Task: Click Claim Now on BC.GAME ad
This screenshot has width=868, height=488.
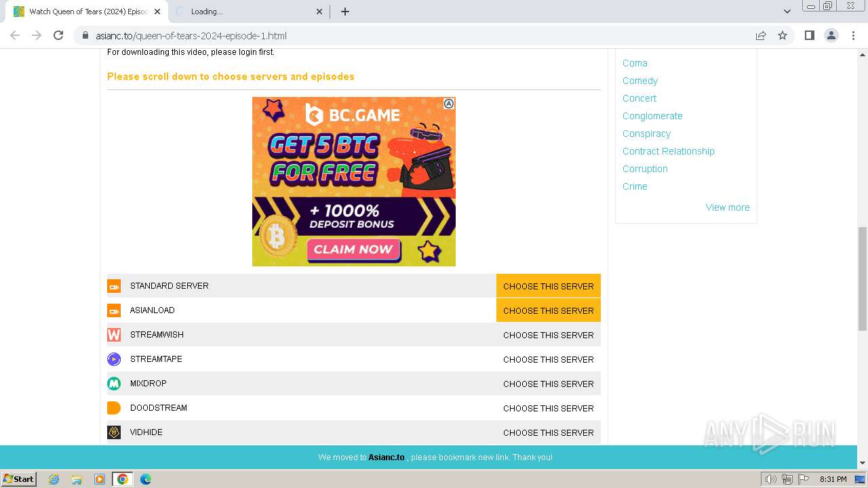Action: (354, 249)
